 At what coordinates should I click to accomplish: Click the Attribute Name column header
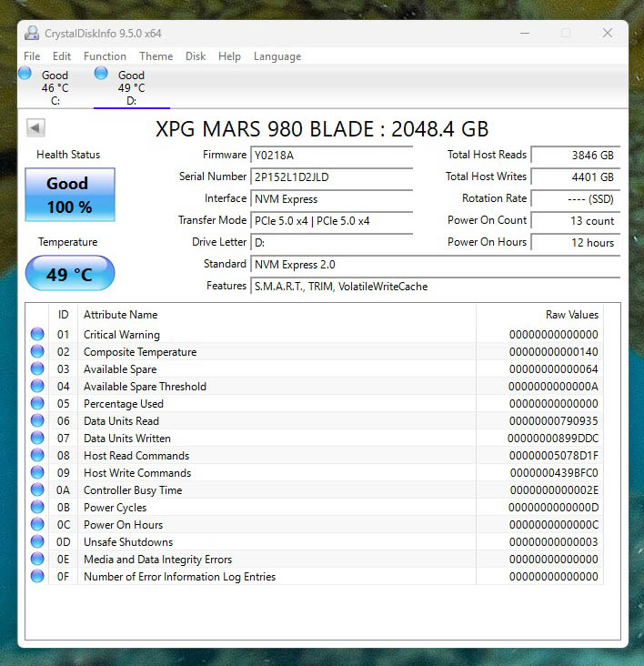pos(277,315)
